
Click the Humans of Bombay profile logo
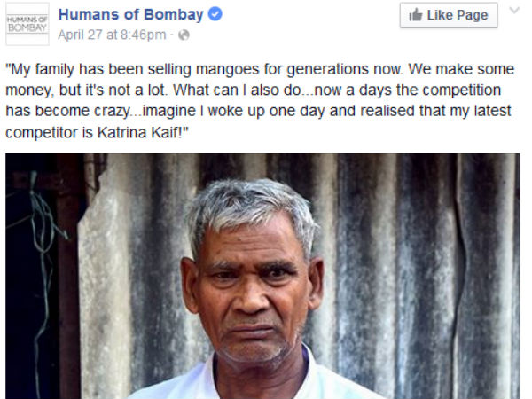coord(27,24)
